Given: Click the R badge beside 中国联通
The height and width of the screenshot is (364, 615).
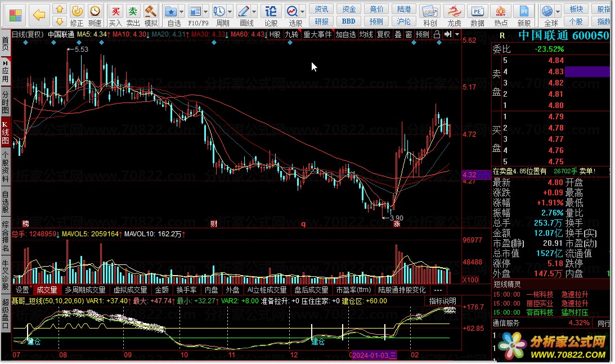Looking at the screenshot, I should pyautogui.click(x=502, y=35).
